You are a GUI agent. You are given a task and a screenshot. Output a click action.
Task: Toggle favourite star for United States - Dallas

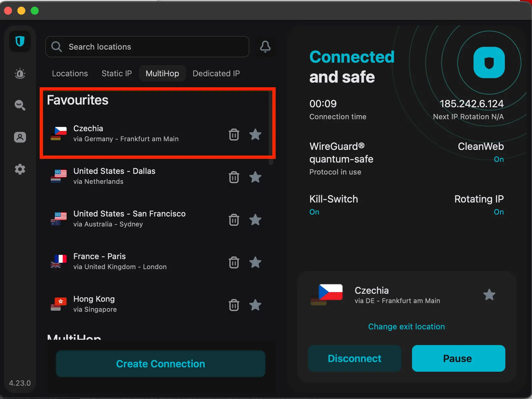tap(255, 177)
